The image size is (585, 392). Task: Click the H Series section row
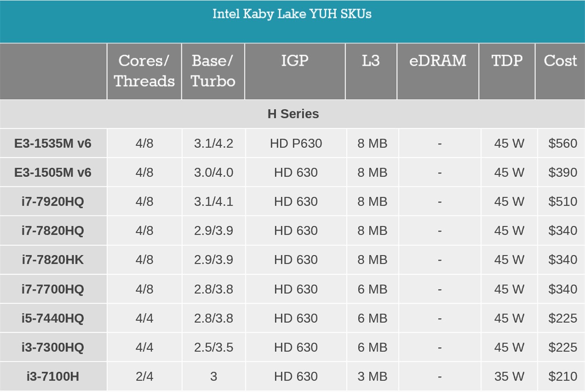click(x=292, y=114)
